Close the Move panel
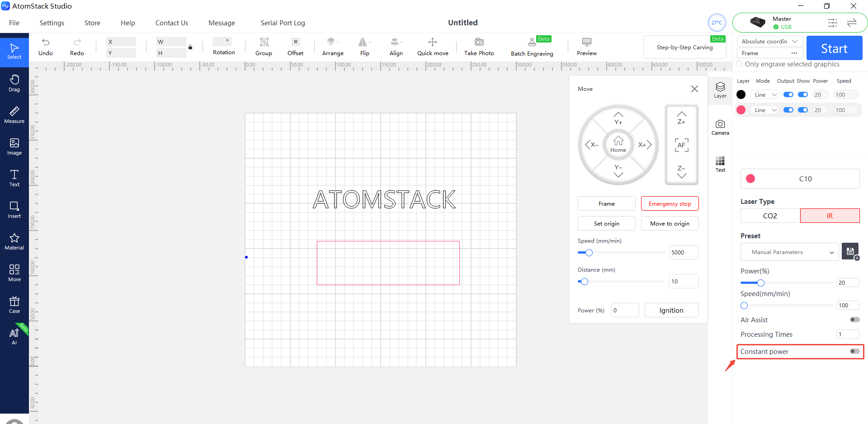 pos(694,89)
